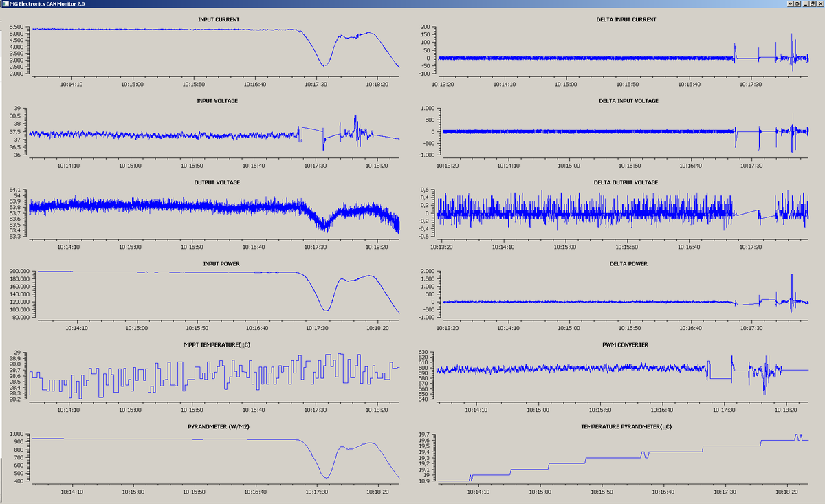Click the eye icon button in title bar
The image size is (825, 504).
coord(791,3)
